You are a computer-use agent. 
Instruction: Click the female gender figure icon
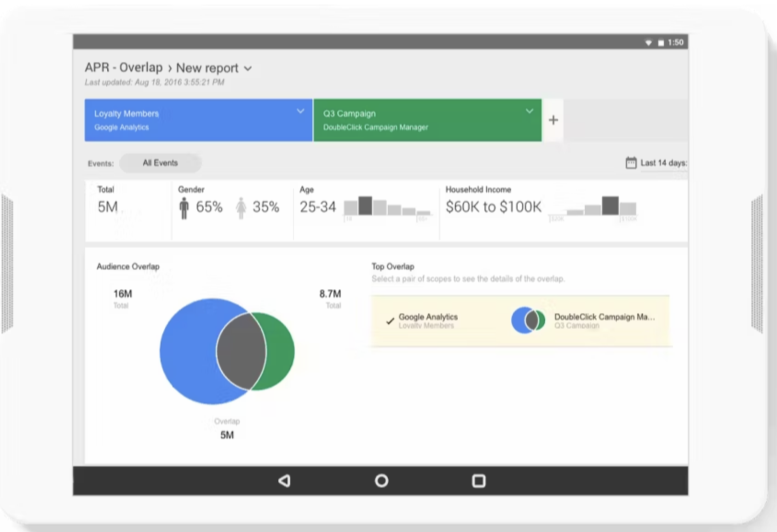click(241, 208)
